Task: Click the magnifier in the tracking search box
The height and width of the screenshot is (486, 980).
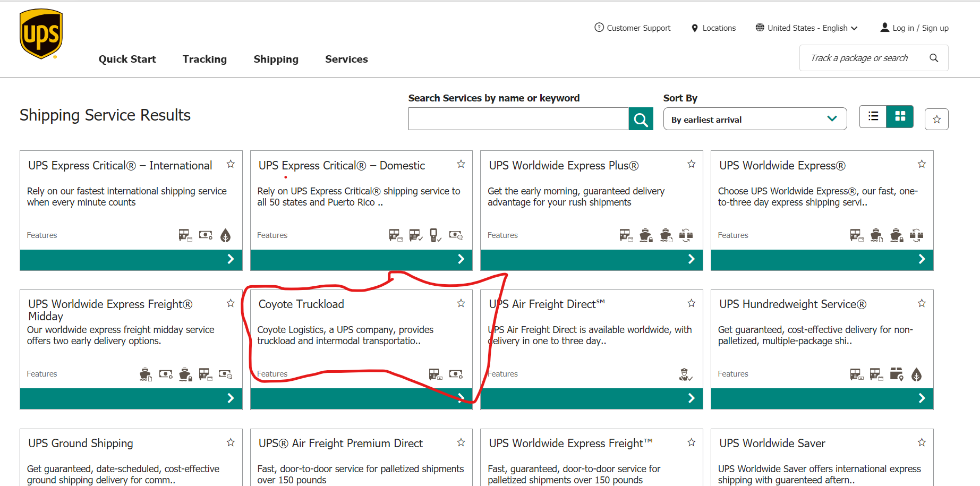Action: 934,58
